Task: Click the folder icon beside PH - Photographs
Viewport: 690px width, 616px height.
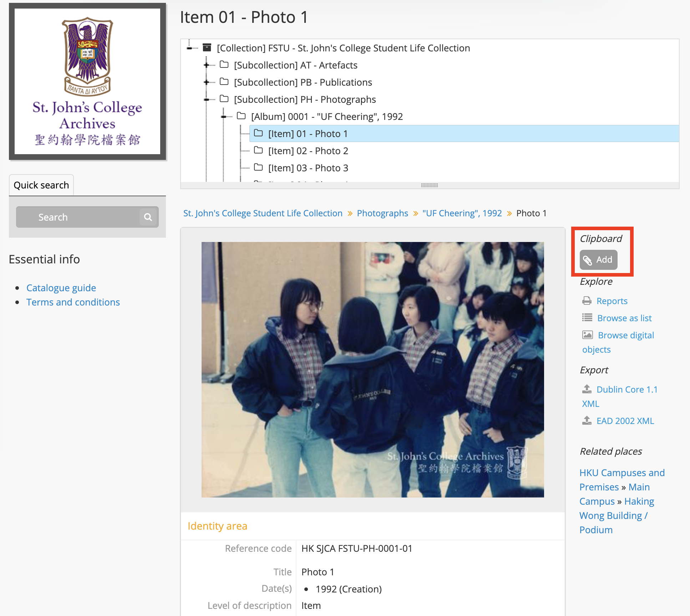Action: coord(224,99)
